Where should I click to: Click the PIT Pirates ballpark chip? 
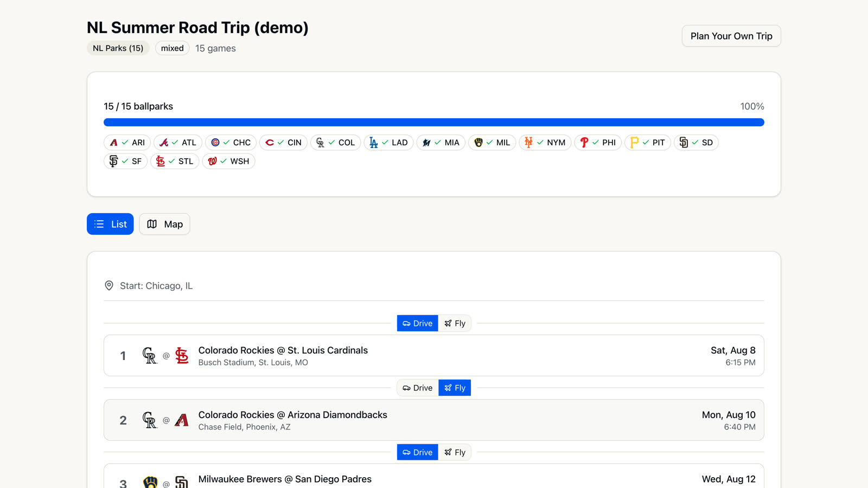[x=648, y=143]
